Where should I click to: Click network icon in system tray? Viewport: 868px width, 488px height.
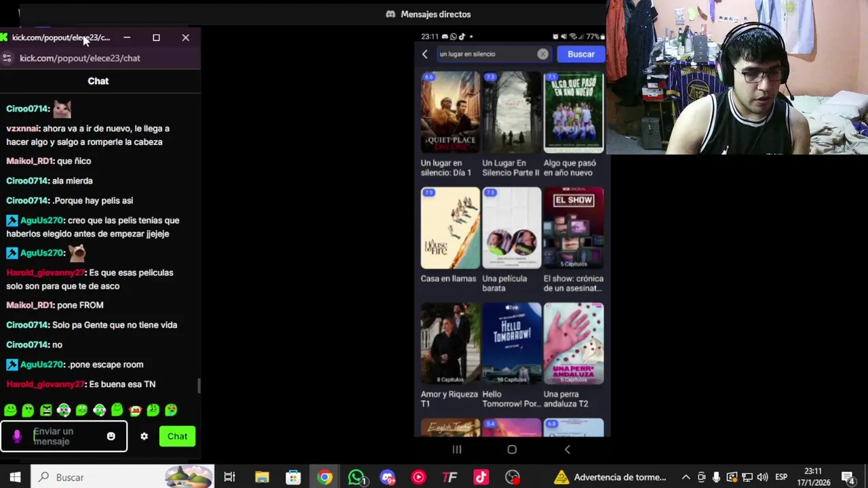(x=747, y=477)
